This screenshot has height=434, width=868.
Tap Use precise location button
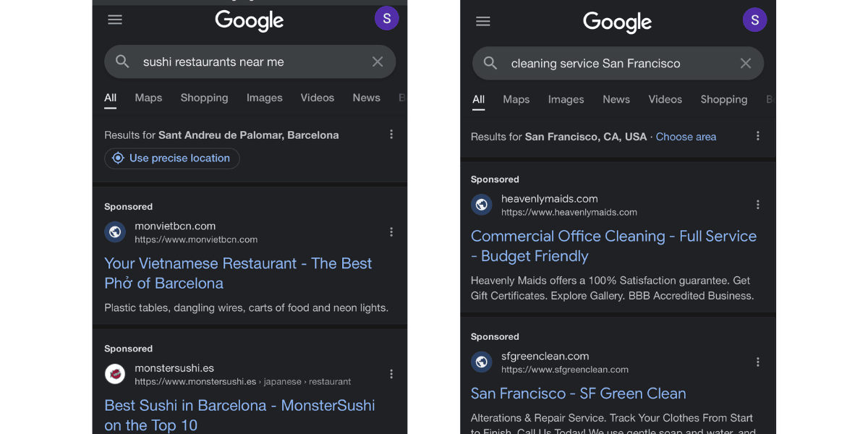coord(172,158)
